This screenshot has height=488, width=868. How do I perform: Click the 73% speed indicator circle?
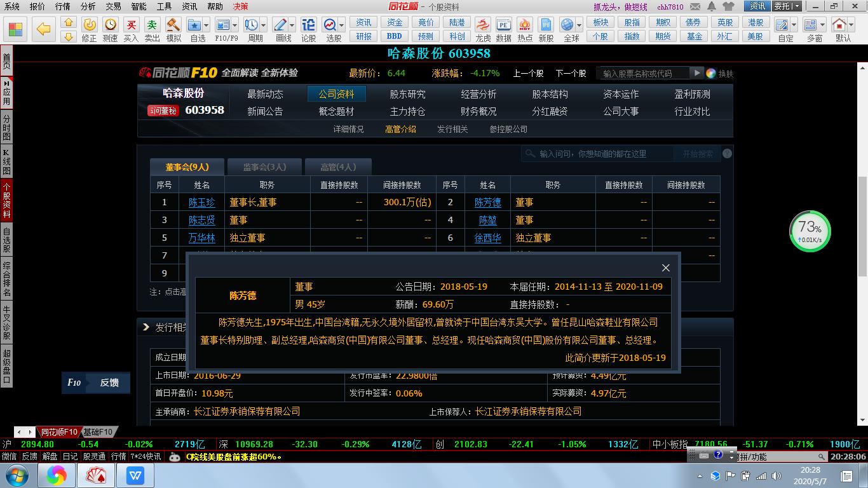tap(810, 231)
